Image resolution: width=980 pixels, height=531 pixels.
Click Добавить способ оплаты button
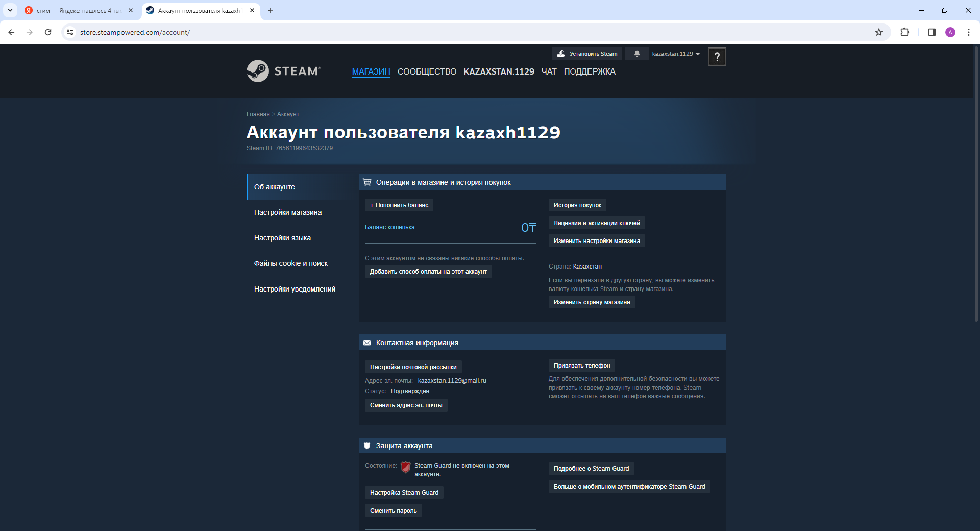(428, 272)
